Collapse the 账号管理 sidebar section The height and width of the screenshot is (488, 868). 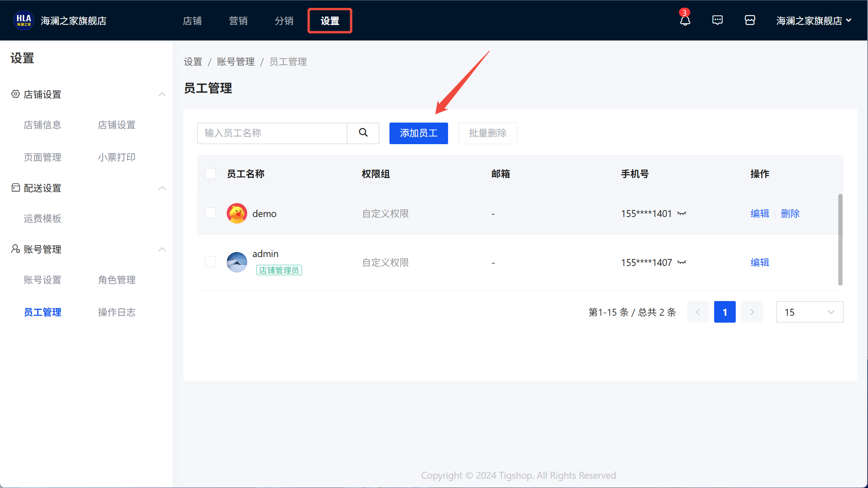pyautogui.click(x=162, y=249)
